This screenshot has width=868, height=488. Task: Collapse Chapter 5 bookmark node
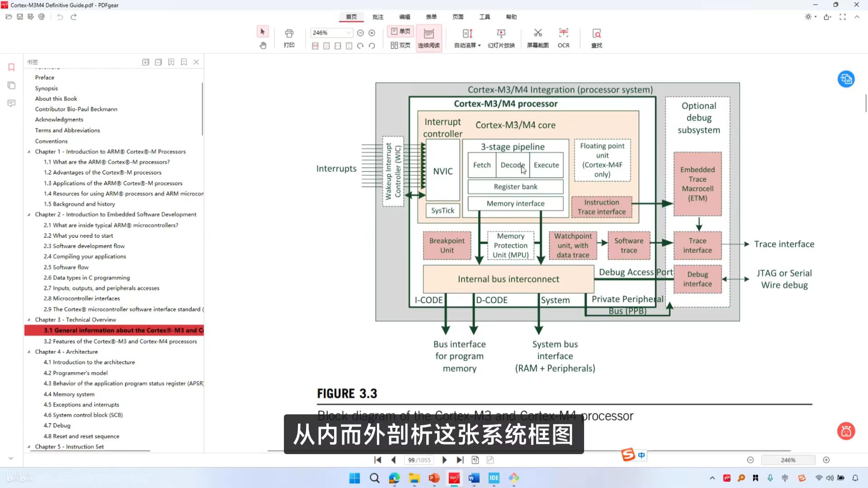(29, 447)
